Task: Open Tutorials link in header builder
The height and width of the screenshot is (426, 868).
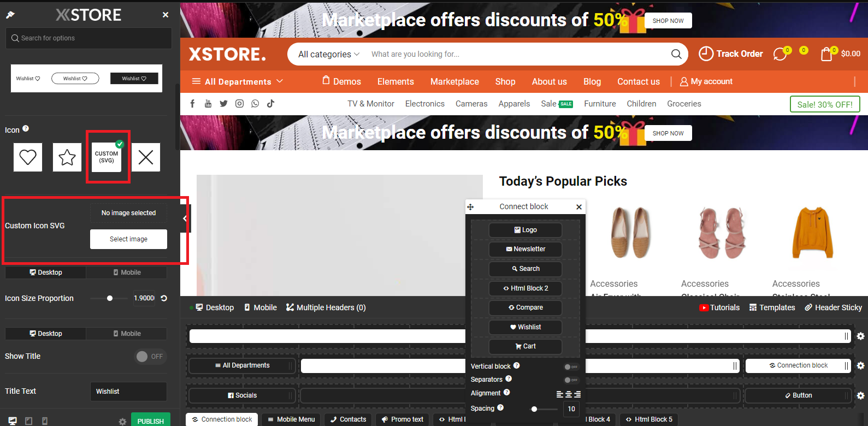Action: (x=719, y=307)
